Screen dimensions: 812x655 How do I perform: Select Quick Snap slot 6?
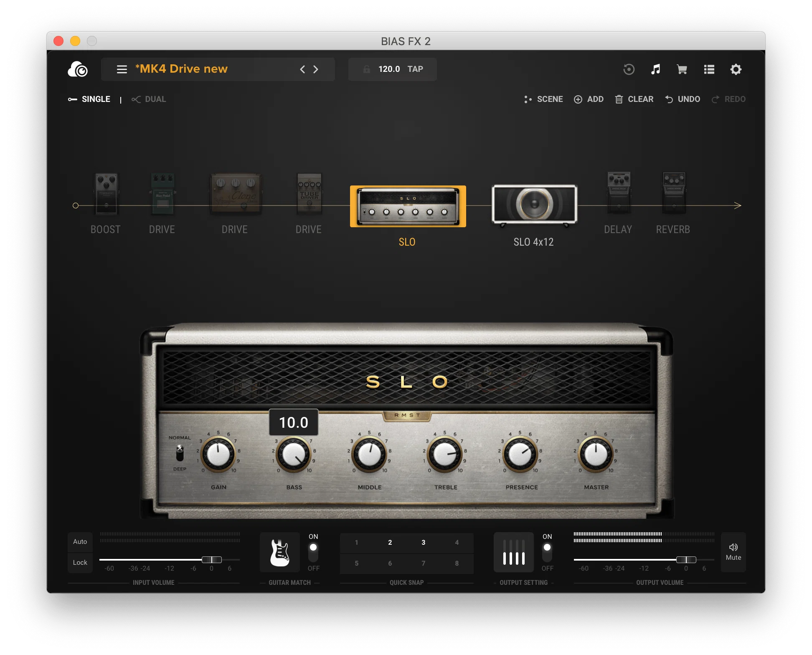[390, 564]
